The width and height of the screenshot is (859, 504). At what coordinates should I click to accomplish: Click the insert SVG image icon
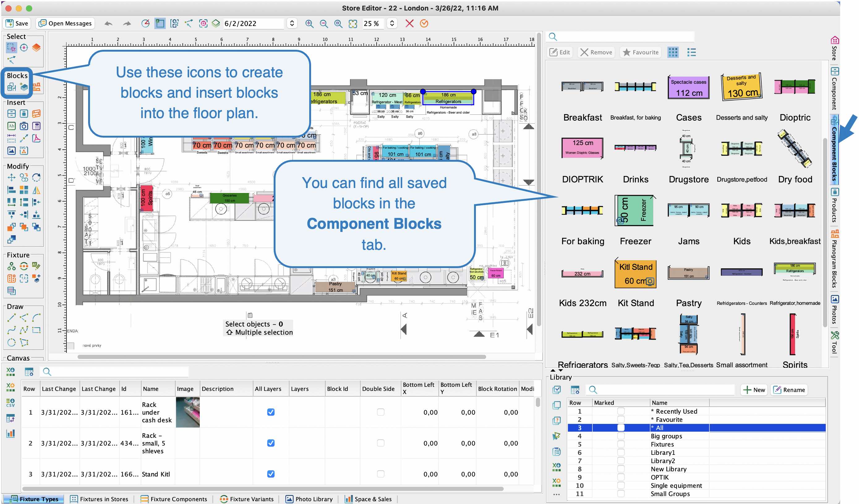pos(24,151)
